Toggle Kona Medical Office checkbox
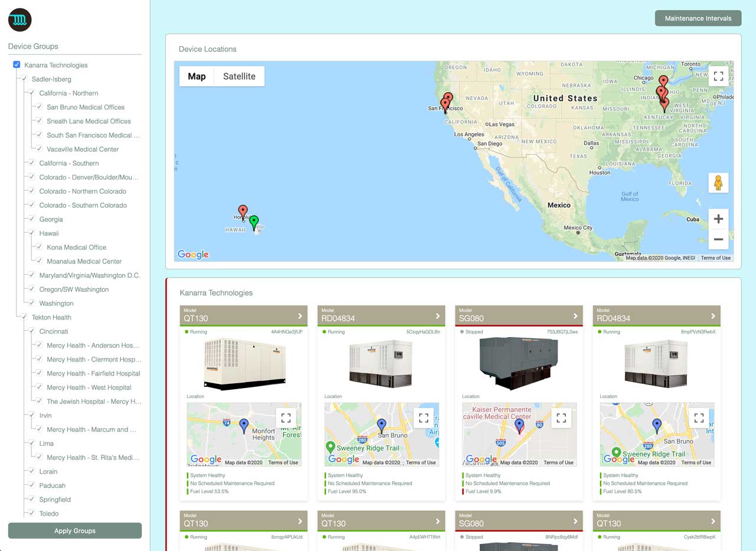756x551 pixels. coord(40,247)
